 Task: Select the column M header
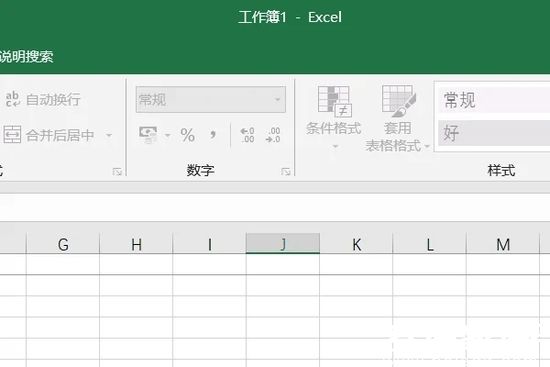pyautogui.click(x=503, y=243)
